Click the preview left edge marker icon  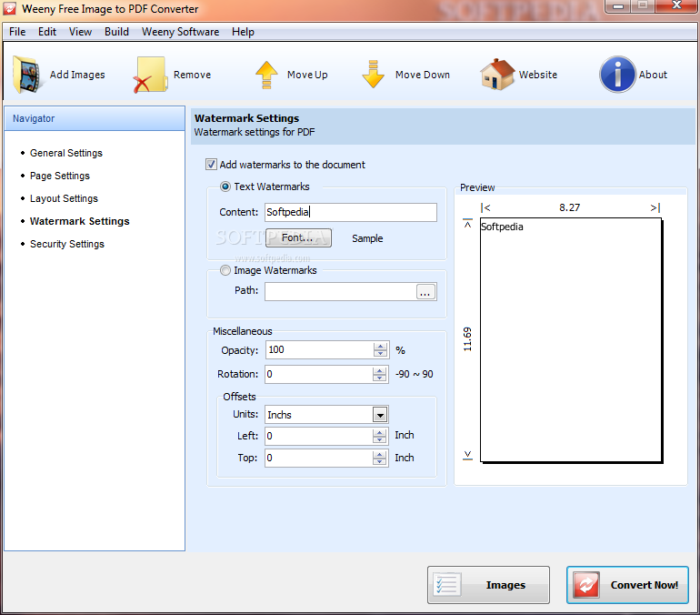[485, 207]
